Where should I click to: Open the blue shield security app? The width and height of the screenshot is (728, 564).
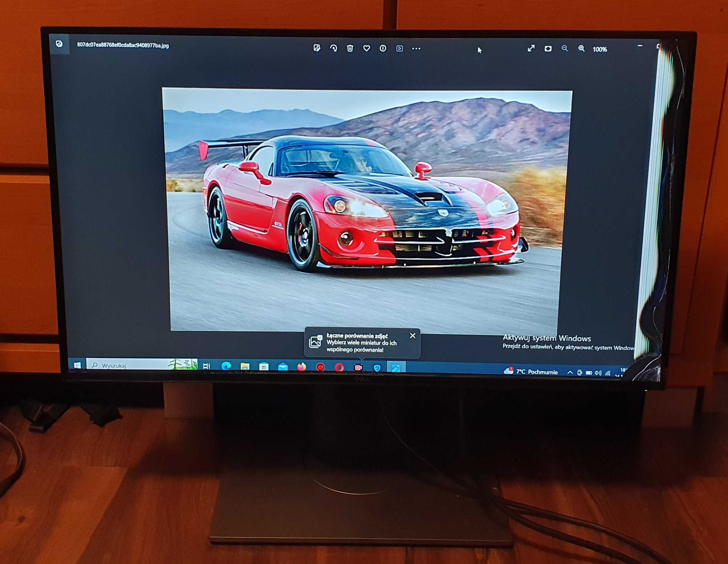coord(377,368)
